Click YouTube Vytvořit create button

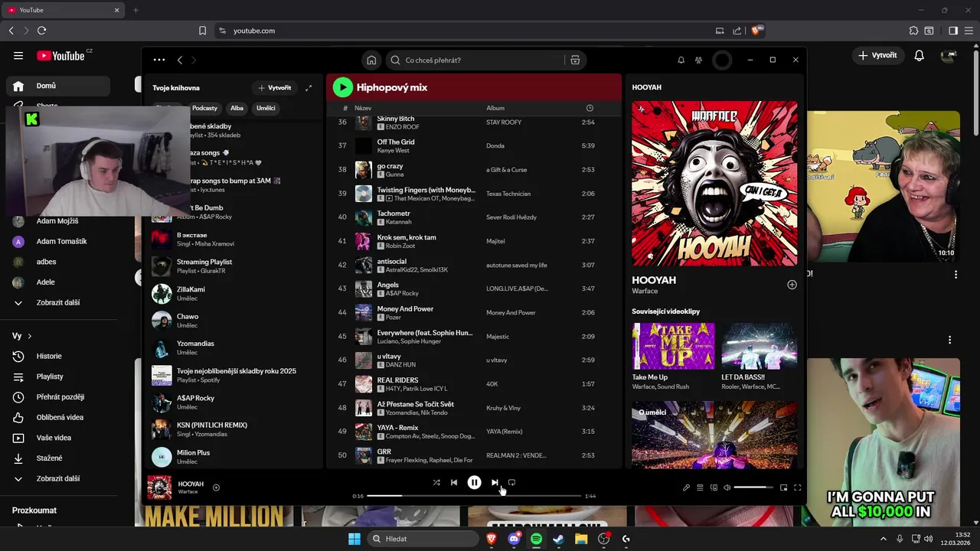click(x=877, y=55)
